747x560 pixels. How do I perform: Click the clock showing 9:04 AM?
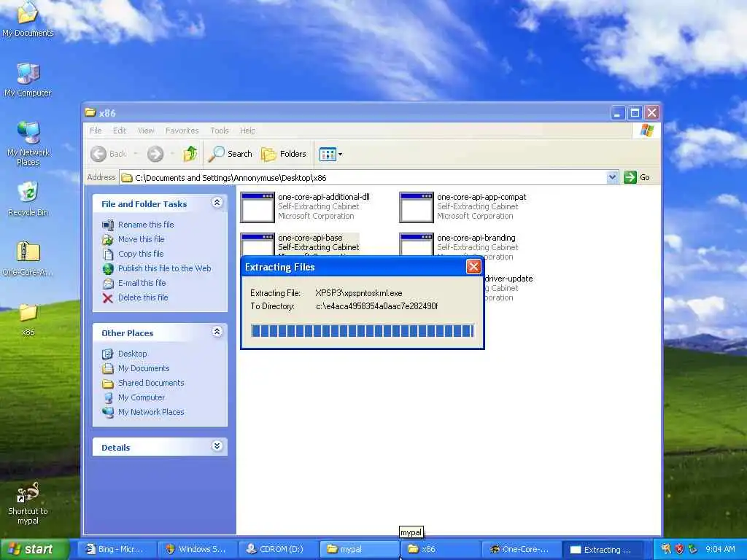720,549
